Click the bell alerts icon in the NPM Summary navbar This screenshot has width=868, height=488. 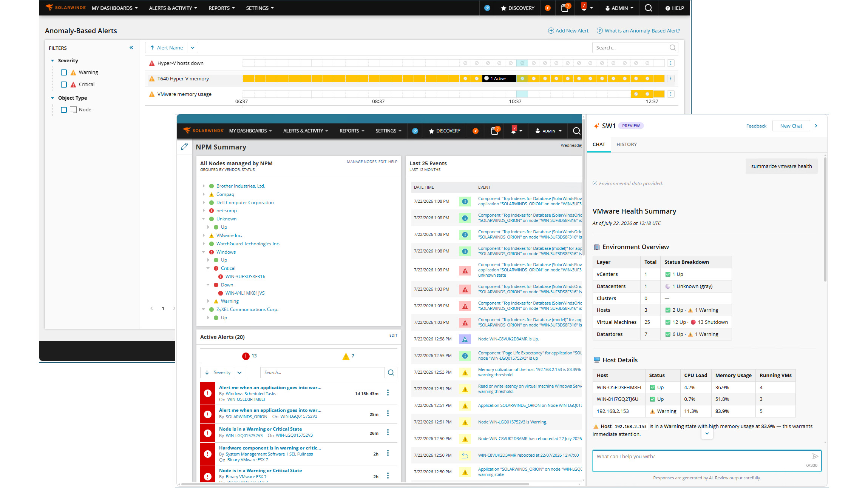[513, 130]
